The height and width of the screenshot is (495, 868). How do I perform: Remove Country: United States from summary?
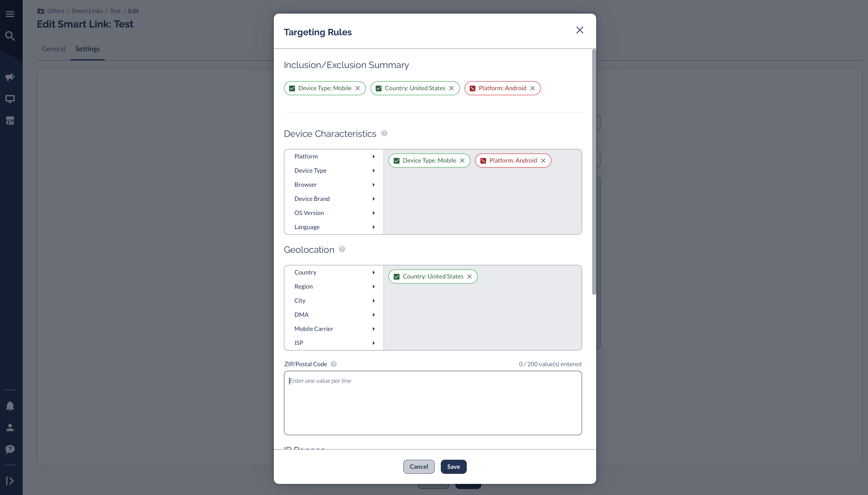point(451,88)
